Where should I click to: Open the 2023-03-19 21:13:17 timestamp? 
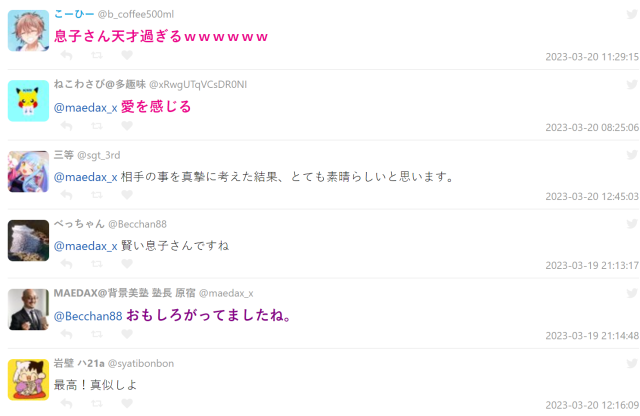point(592,266)
